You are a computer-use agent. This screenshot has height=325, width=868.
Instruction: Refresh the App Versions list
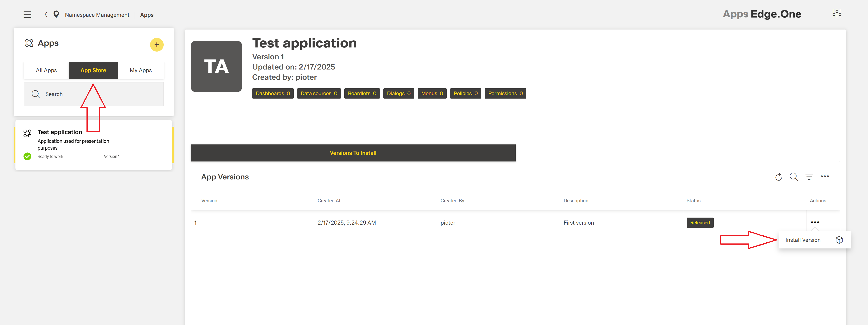778,177
